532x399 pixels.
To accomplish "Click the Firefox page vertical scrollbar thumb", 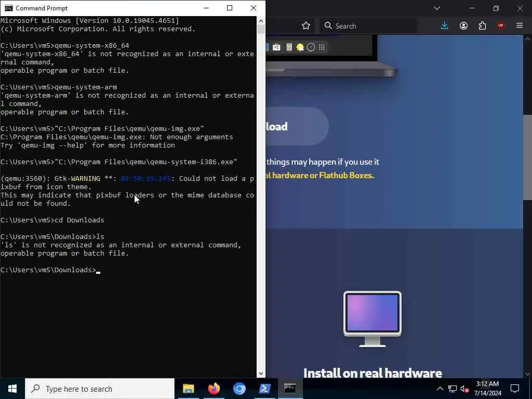I will [527, 157].
